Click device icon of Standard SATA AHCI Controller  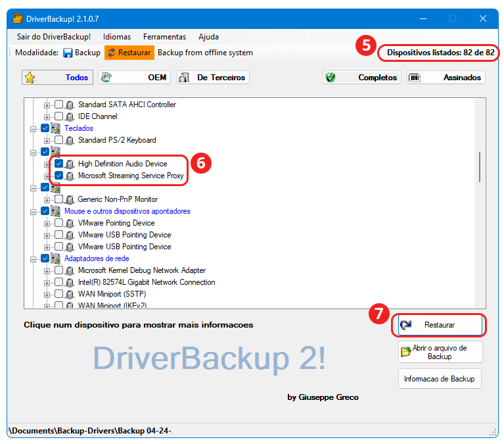pos(70,105)
